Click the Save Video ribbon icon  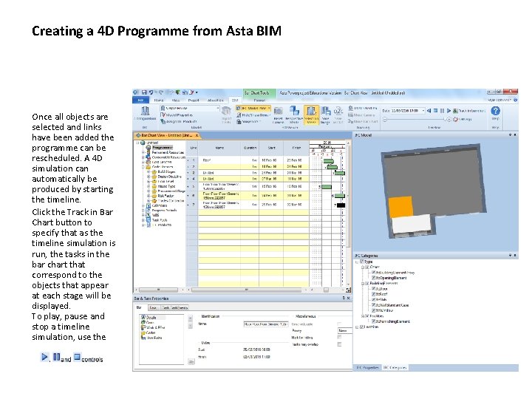(x=338, y=115)
